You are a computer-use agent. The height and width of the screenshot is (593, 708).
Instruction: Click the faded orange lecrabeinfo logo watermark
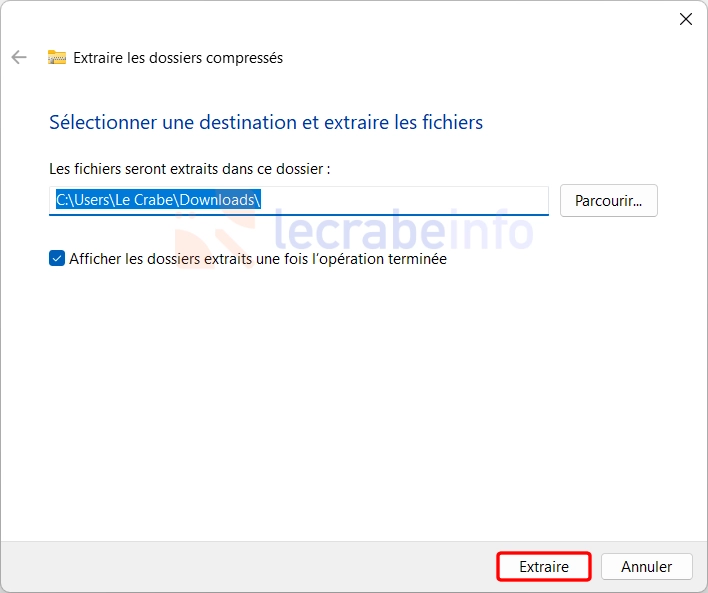[x=215, y=238]
